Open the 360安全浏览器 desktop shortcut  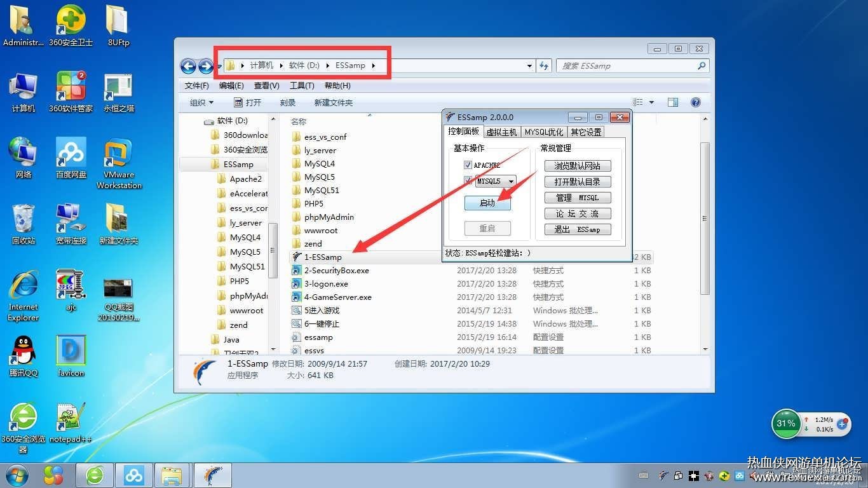click(24, 428)
